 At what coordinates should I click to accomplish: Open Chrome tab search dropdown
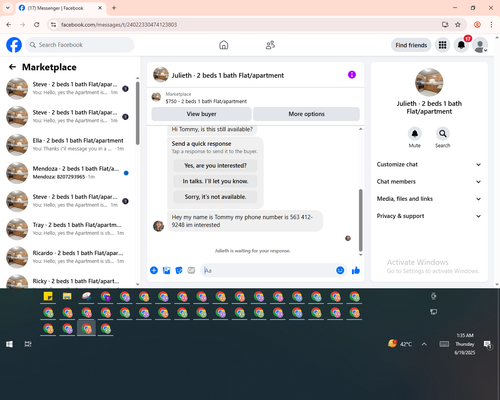tap(8, 8)
